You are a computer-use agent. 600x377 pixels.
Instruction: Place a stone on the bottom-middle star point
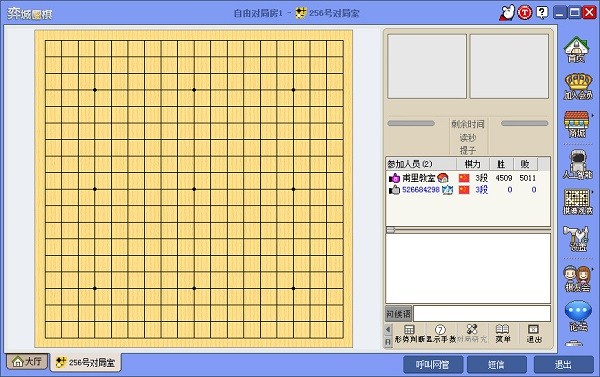(194, 288)
